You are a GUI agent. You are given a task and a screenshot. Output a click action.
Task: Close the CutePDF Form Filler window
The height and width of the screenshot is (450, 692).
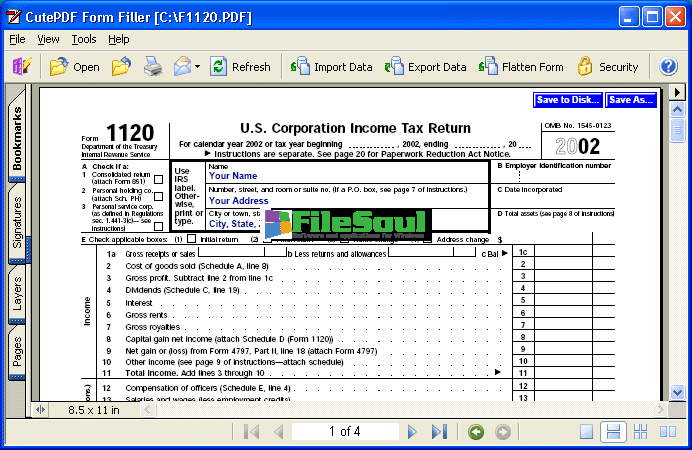(x=676, y=17)
